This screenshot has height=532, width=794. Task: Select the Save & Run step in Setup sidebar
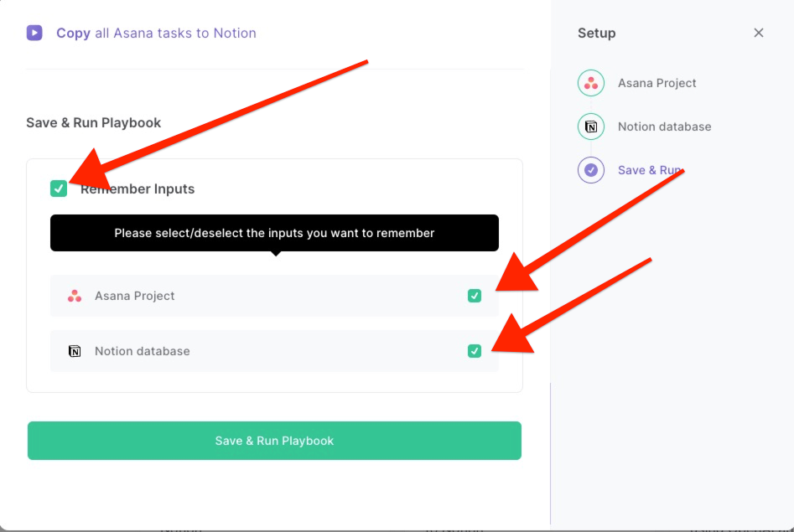click(650, 170)
